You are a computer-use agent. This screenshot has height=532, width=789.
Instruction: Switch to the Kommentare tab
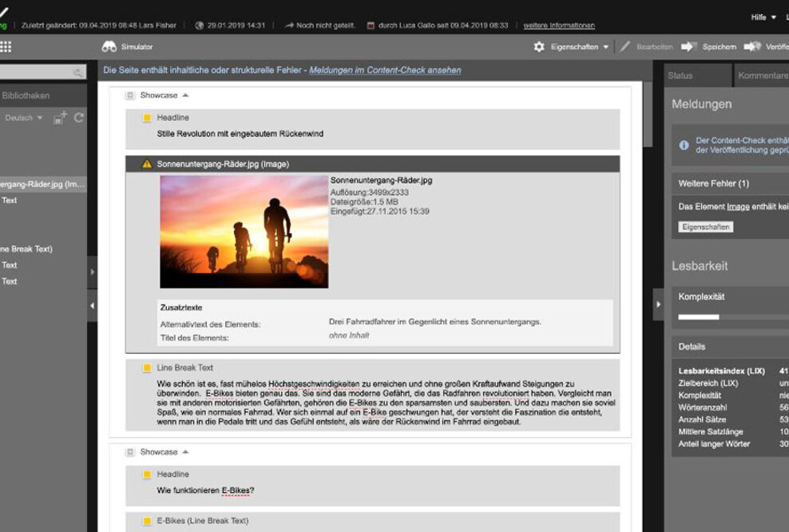pos(764,73)
